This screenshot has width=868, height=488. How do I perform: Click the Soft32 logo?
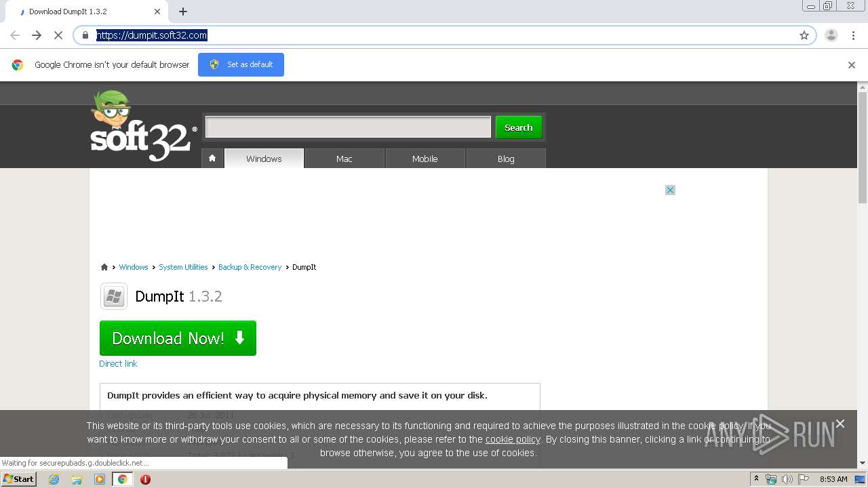click(x=143, y=126)
